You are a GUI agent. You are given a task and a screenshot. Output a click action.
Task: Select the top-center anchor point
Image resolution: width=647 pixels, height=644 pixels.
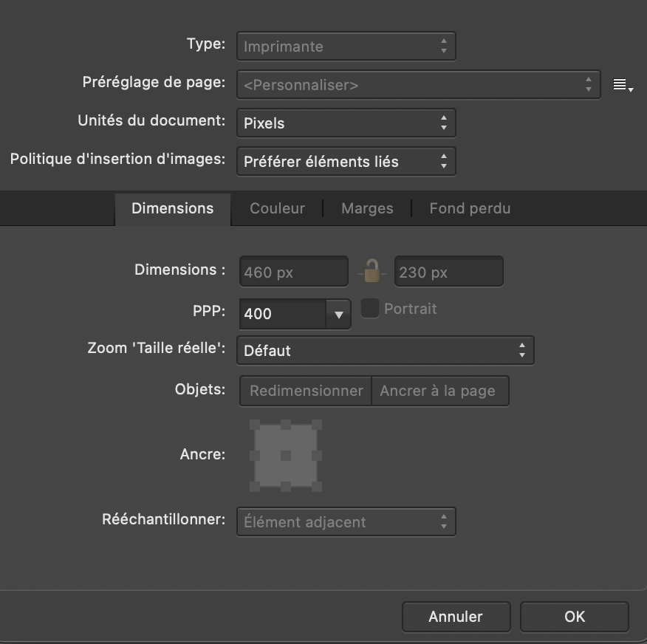286,425
